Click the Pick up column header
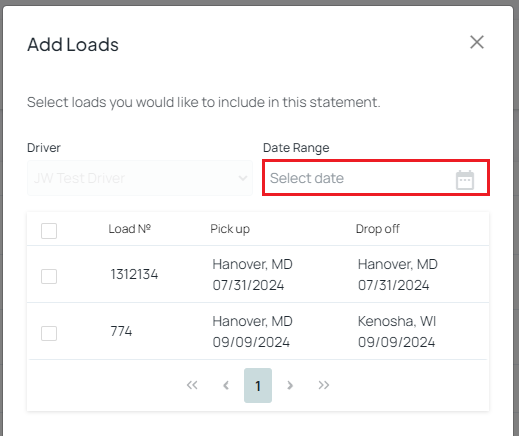This screenshot has width=519, height=438. [x=230, y=229]
